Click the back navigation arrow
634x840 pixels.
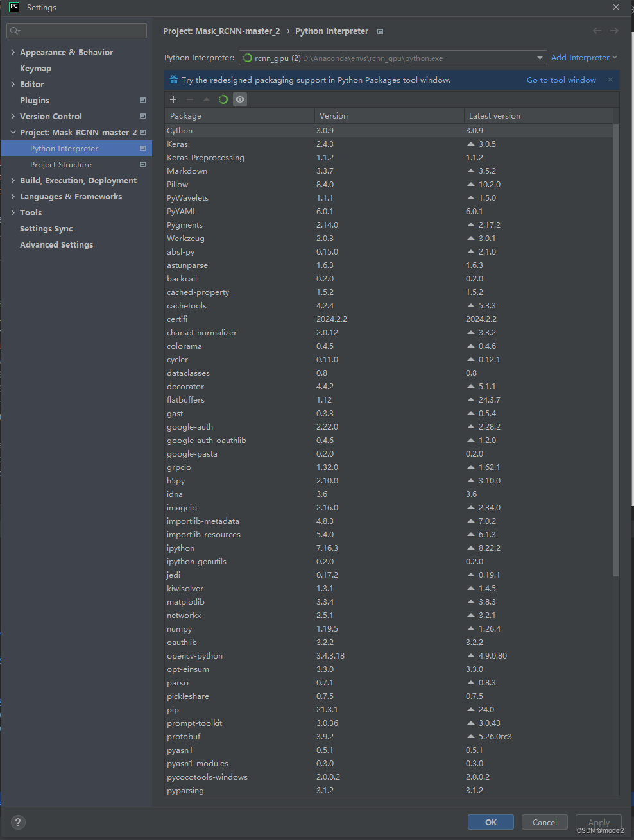coord(597,31)
